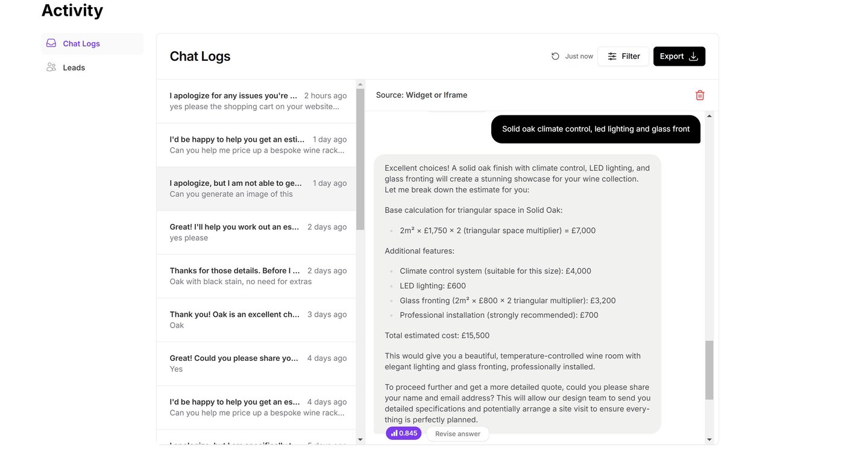The height and width of the screenshot is (467, 868).
Task: Click the 0.845 confidence score badge
Action: pyautogui.click(x=404, y=433)
